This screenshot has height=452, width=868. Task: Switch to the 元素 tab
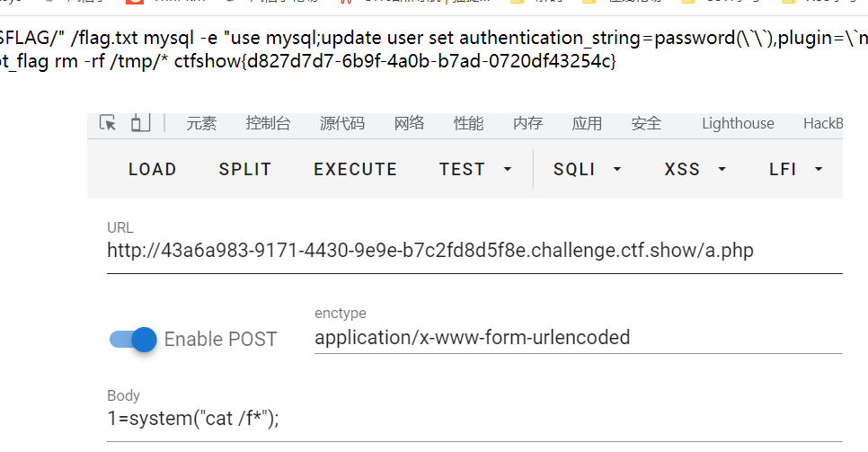(x=201, y=123)
